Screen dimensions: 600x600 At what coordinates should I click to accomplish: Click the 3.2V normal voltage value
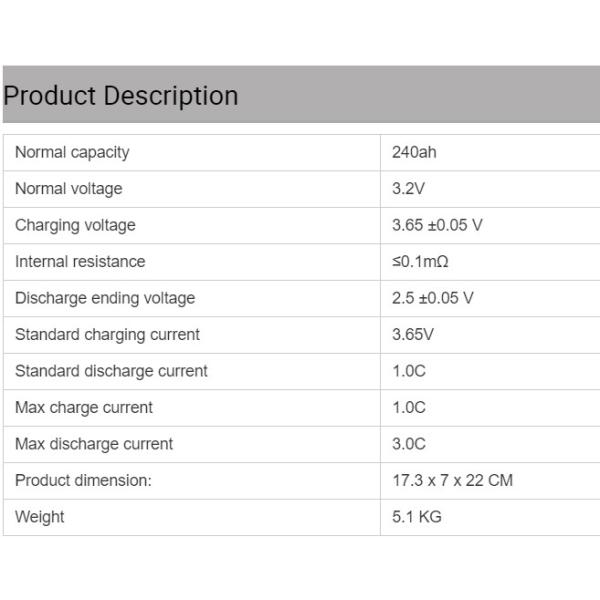click(x=409, y=189)
